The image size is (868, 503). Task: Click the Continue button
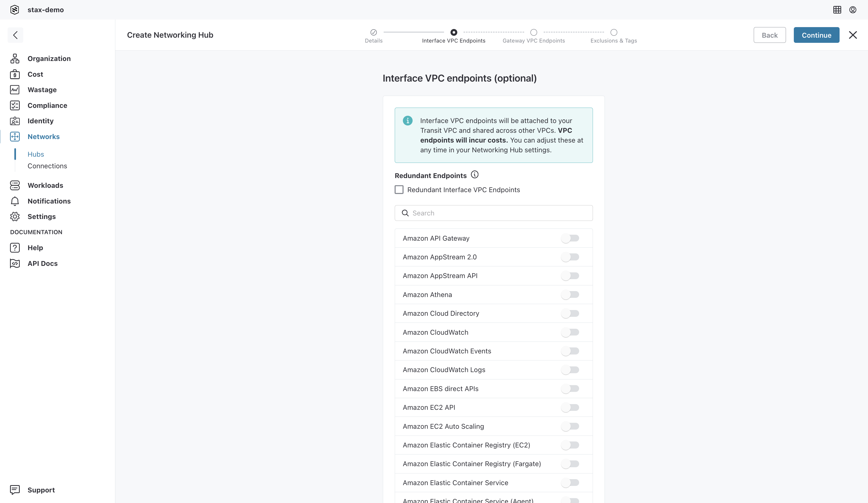click(817, 35)
